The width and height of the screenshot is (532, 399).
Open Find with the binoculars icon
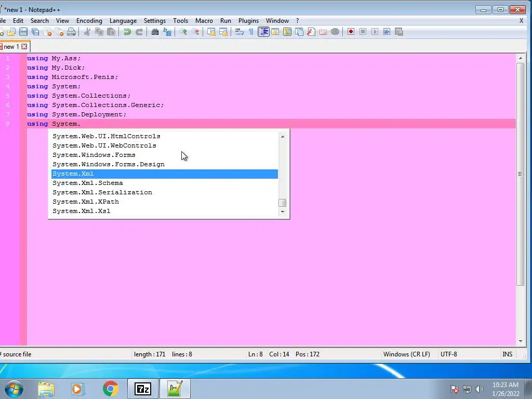coord(155,32)
